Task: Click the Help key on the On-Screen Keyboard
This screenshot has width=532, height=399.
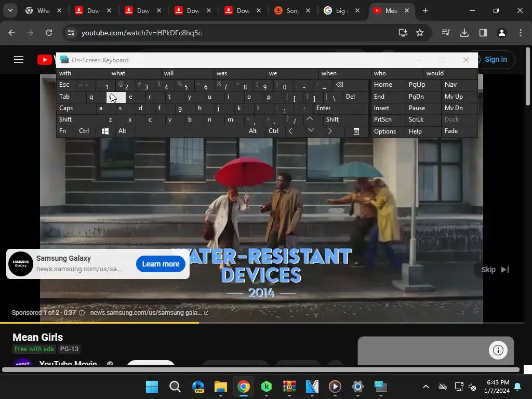Action: coord(423,131)
